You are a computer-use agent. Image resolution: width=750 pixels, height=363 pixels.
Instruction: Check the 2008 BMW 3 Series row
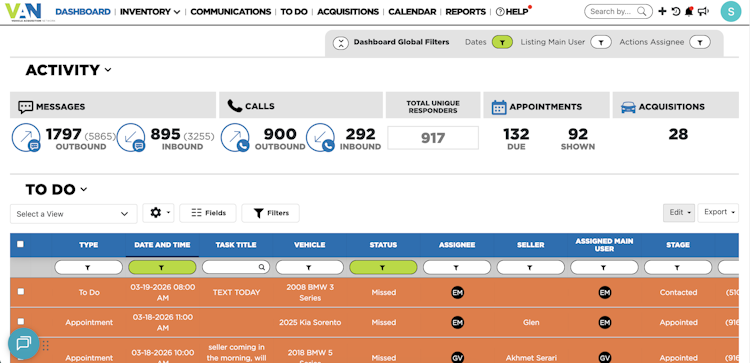[x=21, y=291]
